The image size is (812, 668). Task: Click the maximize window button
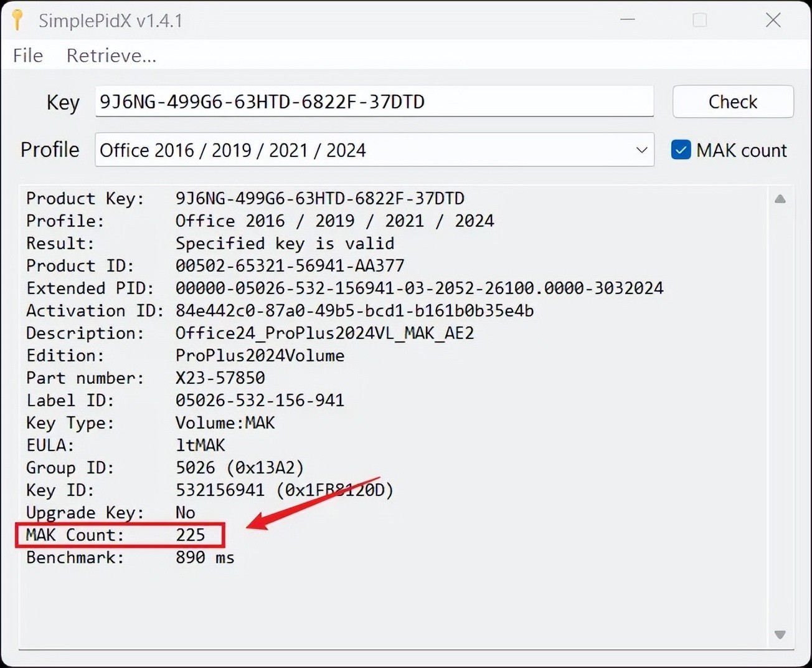coord(700,20)
